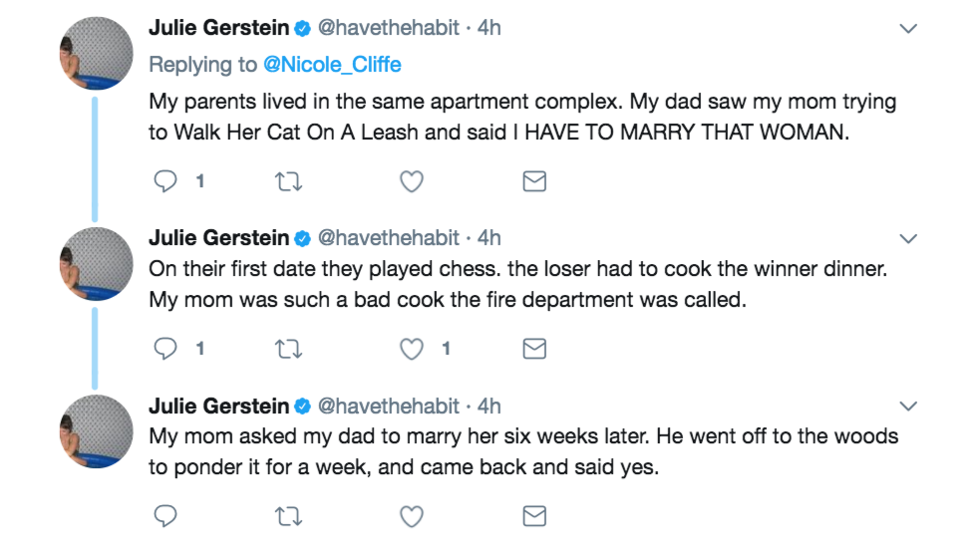Reply to the ponder in woods tweet

coord(166,516)
